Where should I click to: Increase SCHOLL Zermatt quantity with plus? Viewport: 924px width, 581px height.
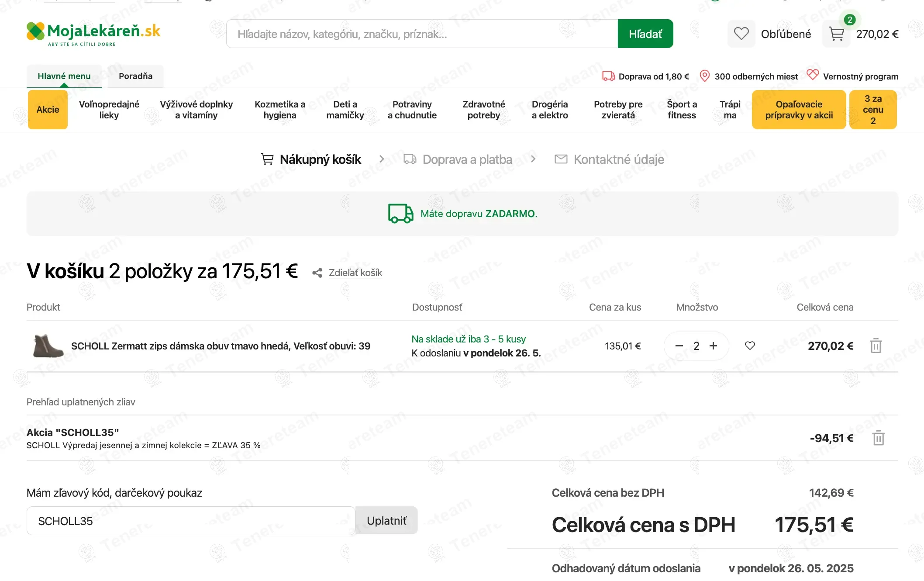pos(713,346)
